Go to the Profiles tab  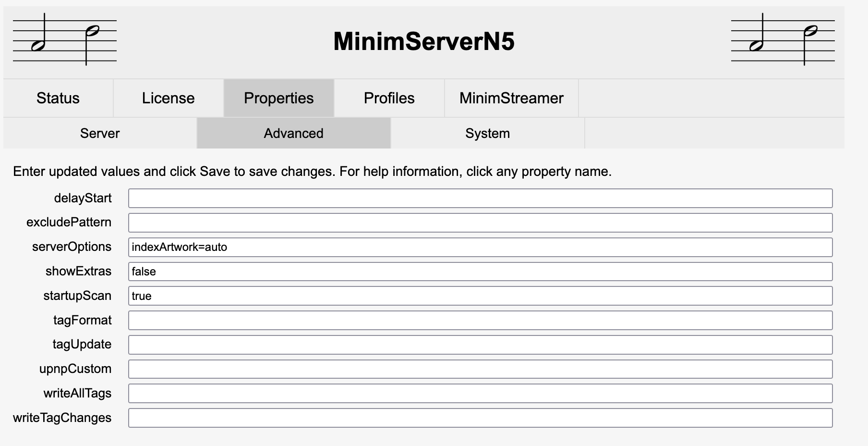(389, 98)
